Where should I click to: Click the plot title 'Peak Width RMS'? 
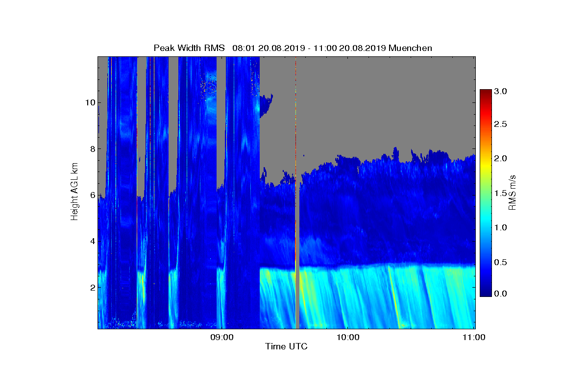click(x=189, y=48)
